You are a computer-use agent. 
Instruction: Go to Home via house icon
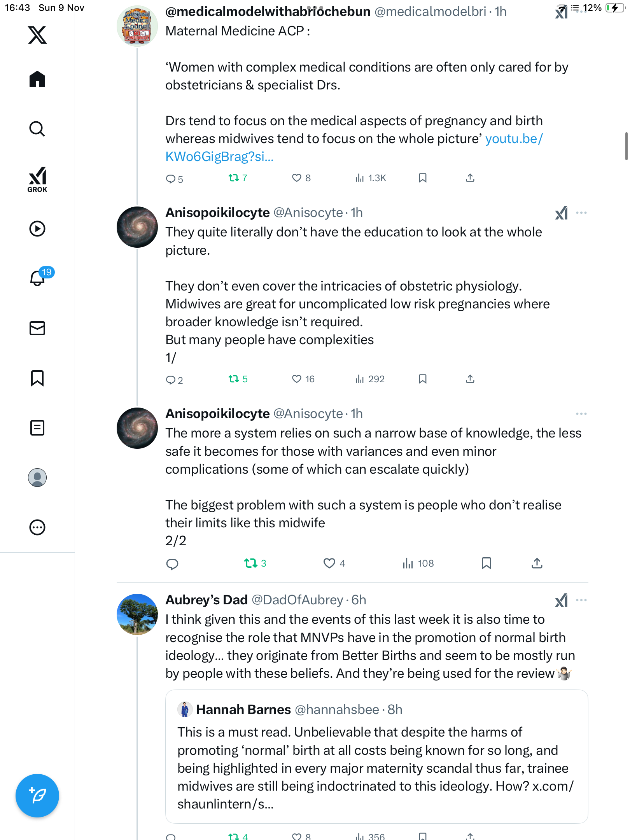click(x=37, y=79)
